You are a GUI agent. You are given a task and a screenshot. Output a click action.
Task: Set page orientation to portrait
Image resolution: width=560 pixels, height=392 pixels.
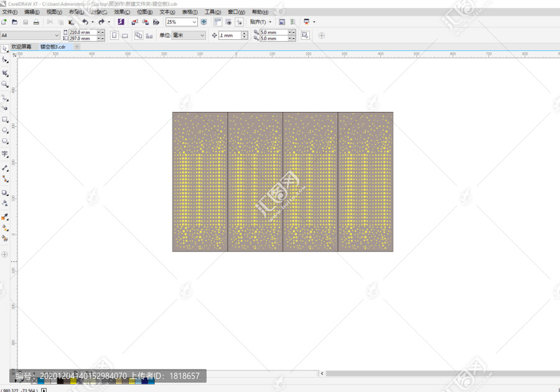coord(114,35)
